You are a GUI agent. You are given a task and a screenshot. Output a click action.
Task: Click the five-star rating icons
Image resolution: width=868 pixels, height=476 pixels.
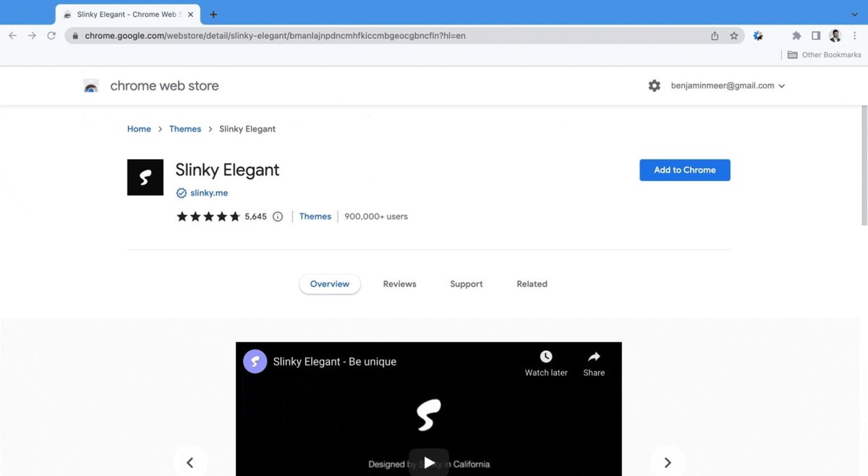coord(208,216)
